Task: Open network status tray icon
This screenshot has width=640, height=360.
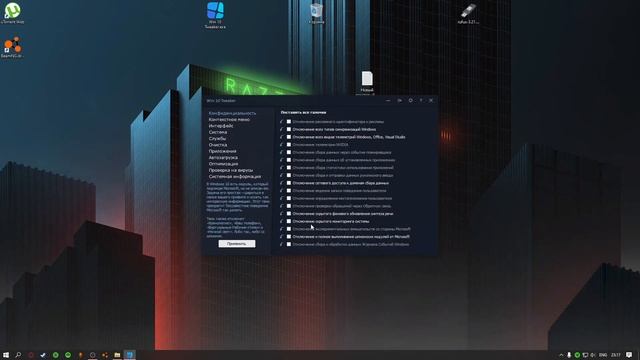Action: 585,355
